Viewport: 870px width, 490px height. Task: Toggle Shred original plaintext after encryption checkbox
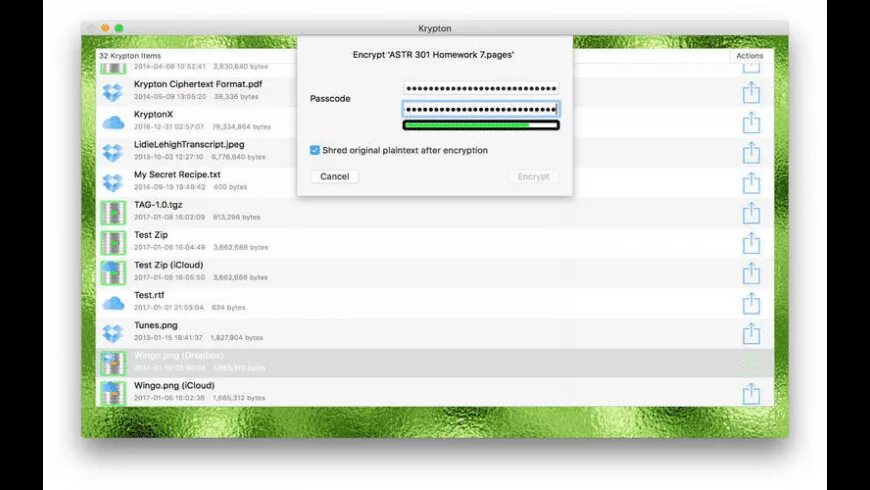[x=315, y=150]
